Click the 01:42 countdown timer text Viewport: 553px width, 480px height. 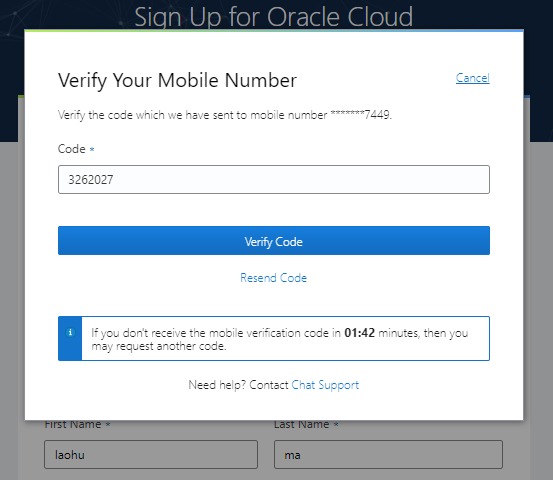click(x=359, y=333)
